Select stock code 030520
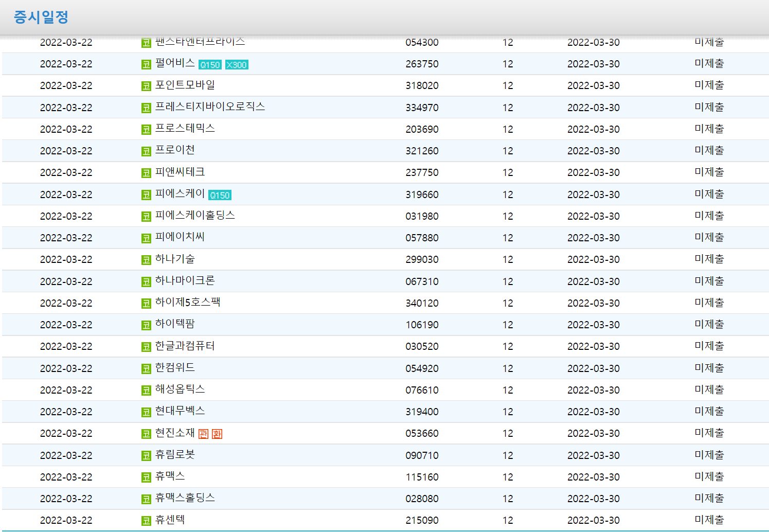 click(x=422, y=347)
